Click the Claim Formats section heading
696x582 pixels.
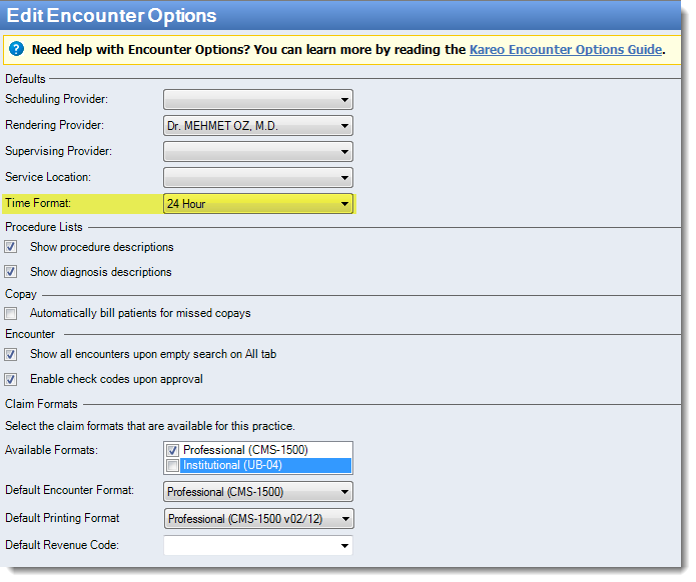click(41, 404)
